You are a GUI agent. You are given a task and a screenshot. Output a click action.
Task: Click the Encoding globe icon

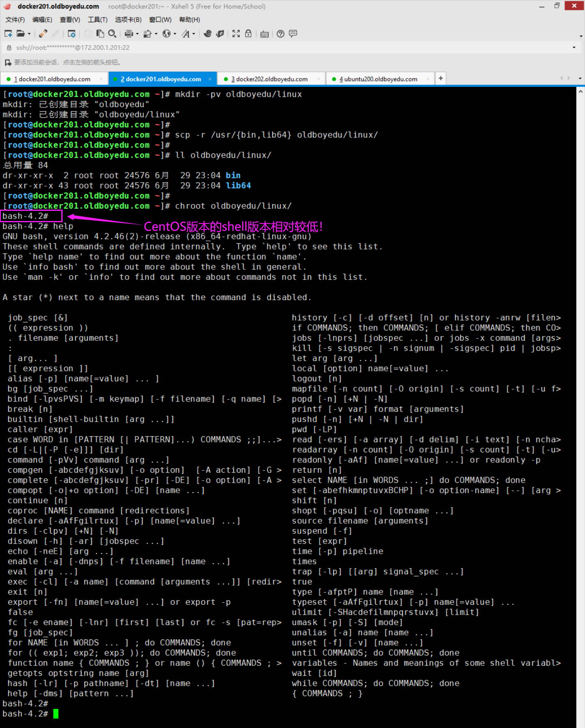coord(167,34)
